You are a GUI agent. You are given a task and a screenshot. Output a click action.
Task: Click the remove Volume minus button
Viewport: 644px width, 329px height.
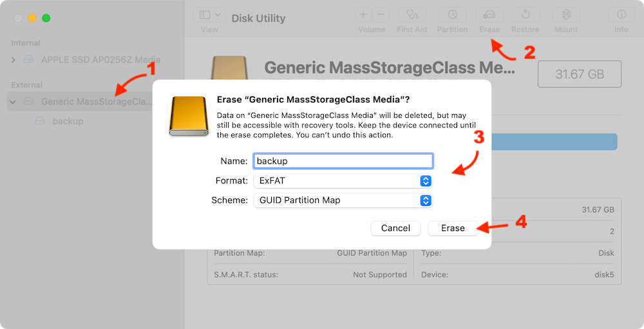(x=381, y=15)
